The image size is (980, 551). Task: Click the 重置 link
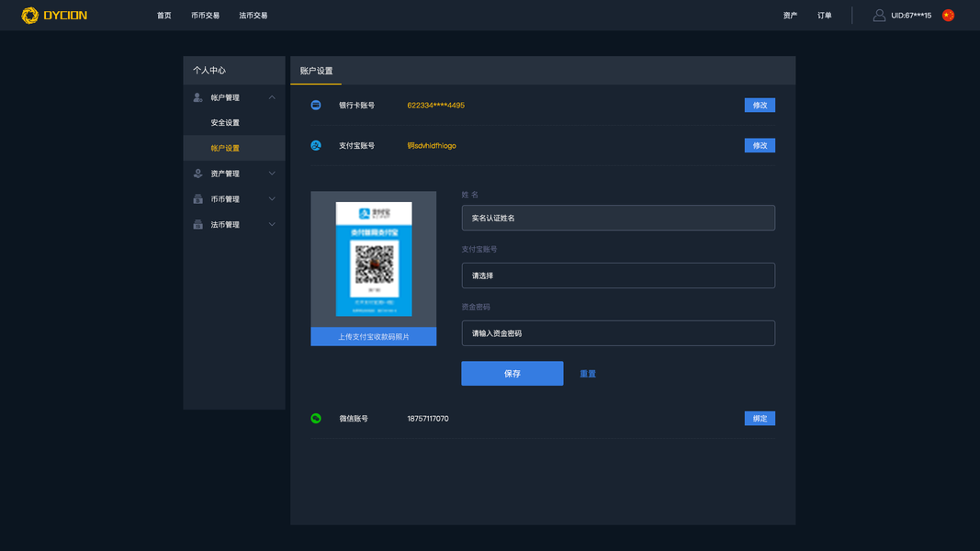pyautogui.click(x=588, y=374)
